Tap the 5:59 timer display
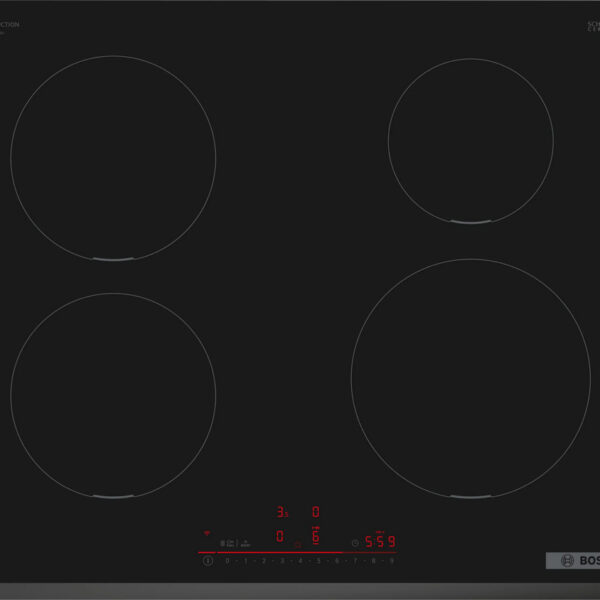This screenshot has height=600, width=600. click(x=379, y=542)
